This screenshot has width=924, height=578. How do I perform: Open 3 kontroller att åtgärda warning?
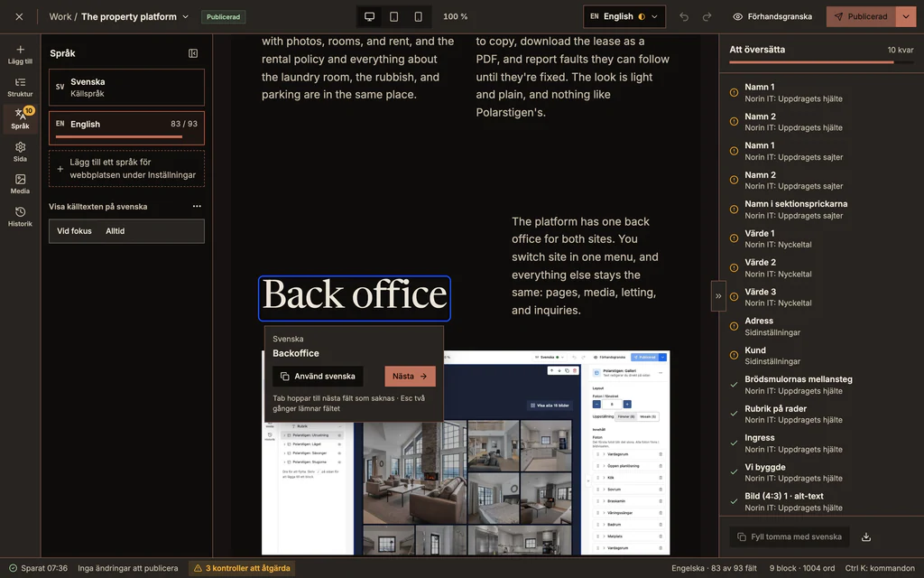coord(242,568)
